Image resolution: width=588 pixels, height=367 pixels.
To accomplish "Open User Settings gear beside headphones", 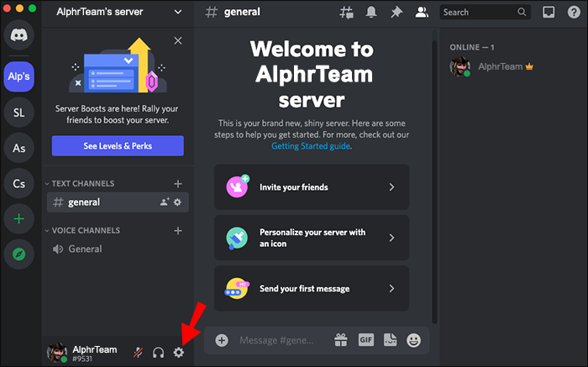I will [x=178, y=353].
